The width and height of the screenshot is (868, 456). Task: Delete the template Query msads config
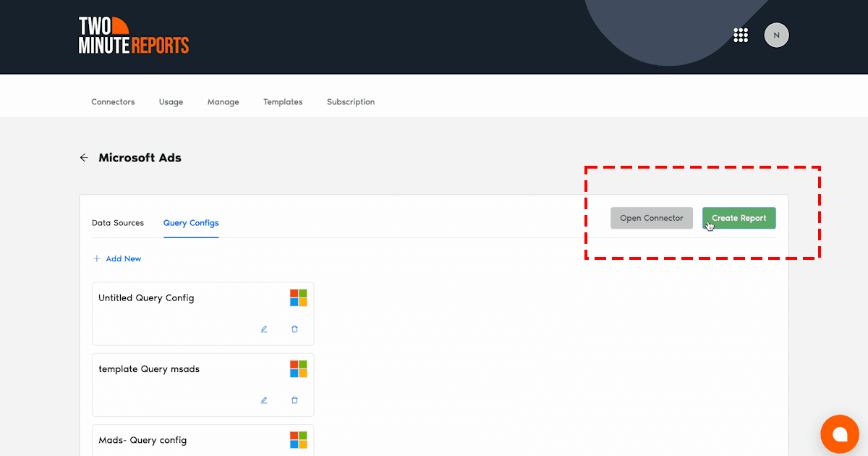click(x=294, y=400)
